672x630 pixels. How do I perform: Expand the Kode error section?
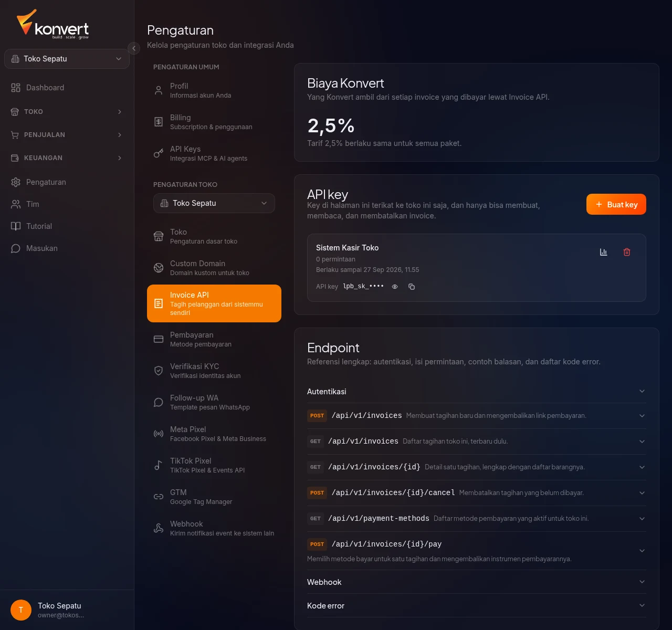[477, 606]
